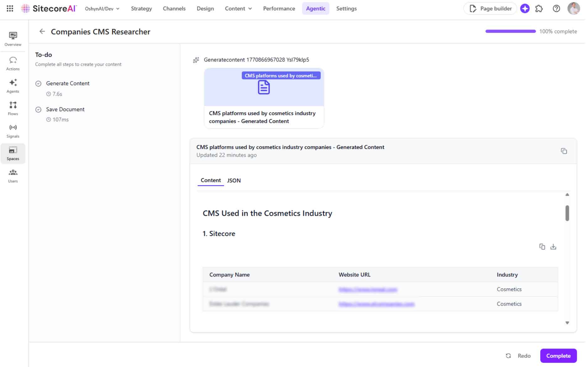588x367 pixels.
Task: Open the Design menu
Action: (x=205, y=8)
